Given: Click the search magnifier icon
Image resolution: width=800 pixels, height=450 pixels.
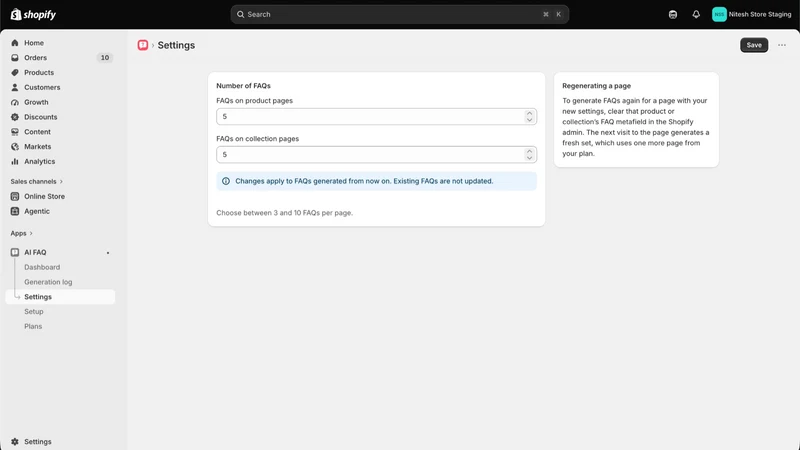Looking at the screenshot, I should (x=240, y=14).
